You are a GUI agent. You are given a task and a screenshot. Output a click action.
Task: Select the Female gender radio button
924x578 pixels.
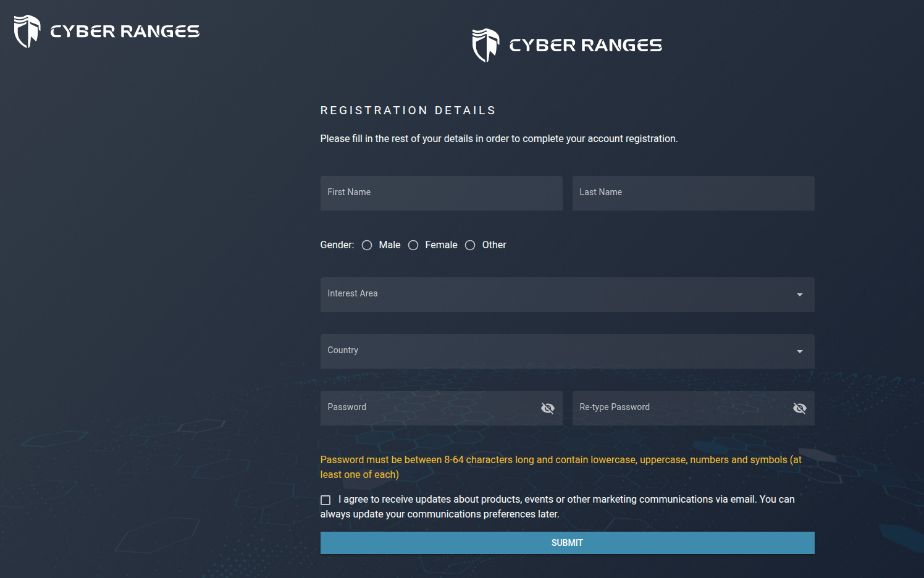[x=413, y=245]
